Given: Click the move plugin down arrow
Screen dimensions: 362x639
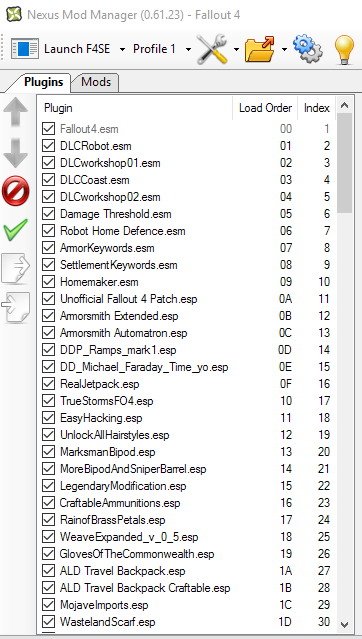Looking at the screenshot, I should point(15,153).
